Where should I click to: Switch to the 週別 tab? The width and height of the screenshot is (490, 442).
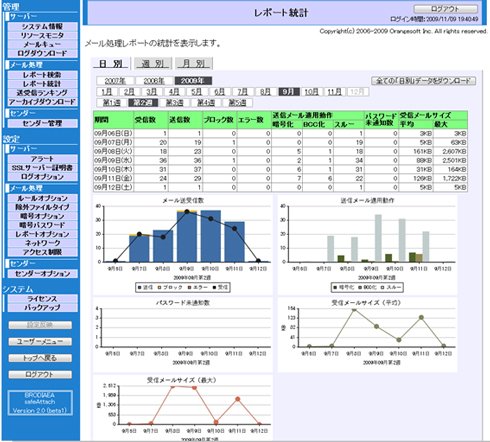pos(153,63)
